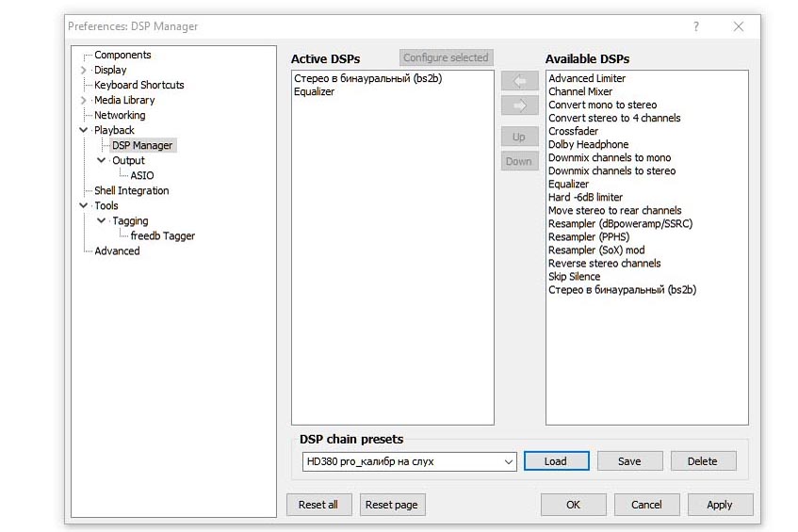
Task: Open the Keyboard Shortcuts page
Action: tap(138, 85)
